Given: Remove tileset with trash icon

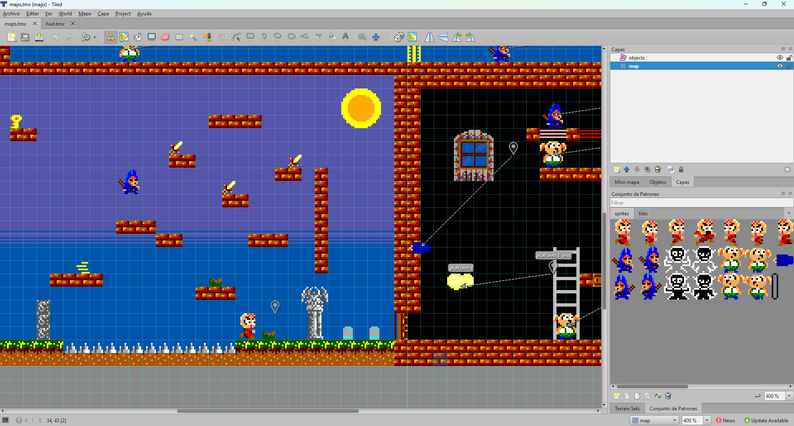Looking at the screenshot, I should coord(668,396).
